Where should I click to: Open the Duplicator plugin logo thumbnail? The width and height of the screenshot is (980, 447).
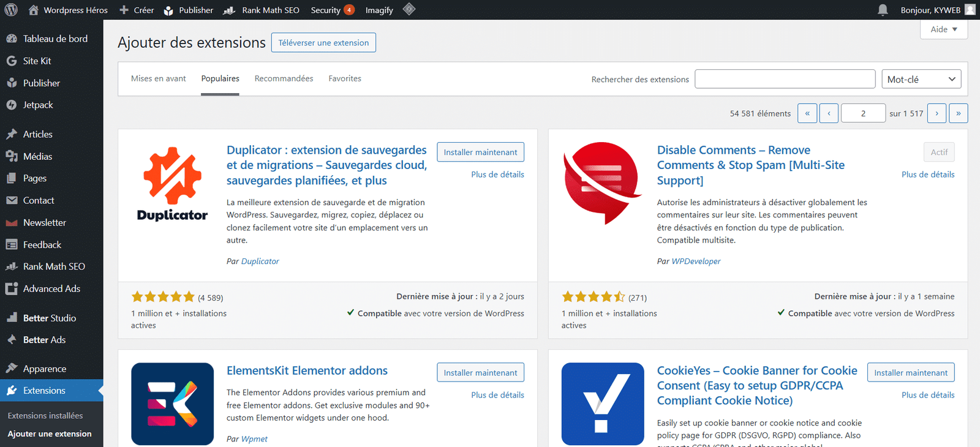click(172, 184)
